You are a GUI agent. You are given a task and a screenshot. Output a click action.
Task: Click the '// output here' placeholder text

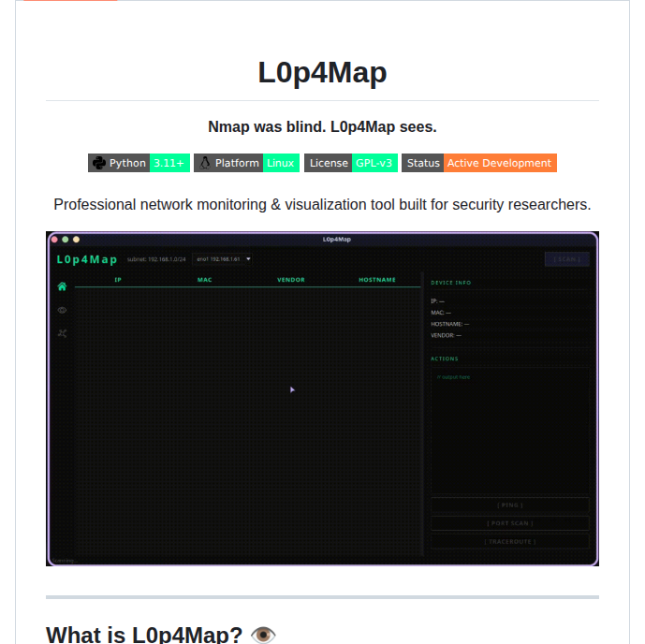[x=453, y=377]
